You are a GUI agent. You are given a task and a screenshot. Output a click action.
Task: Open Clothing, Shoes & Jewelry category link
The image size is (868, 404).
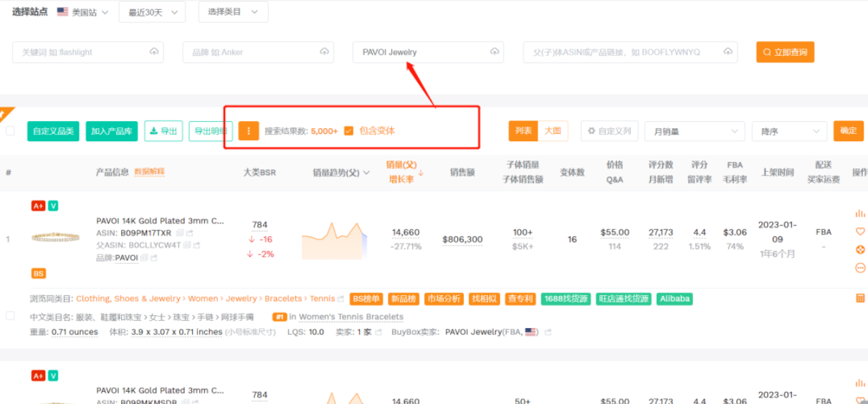pos(128,299)
